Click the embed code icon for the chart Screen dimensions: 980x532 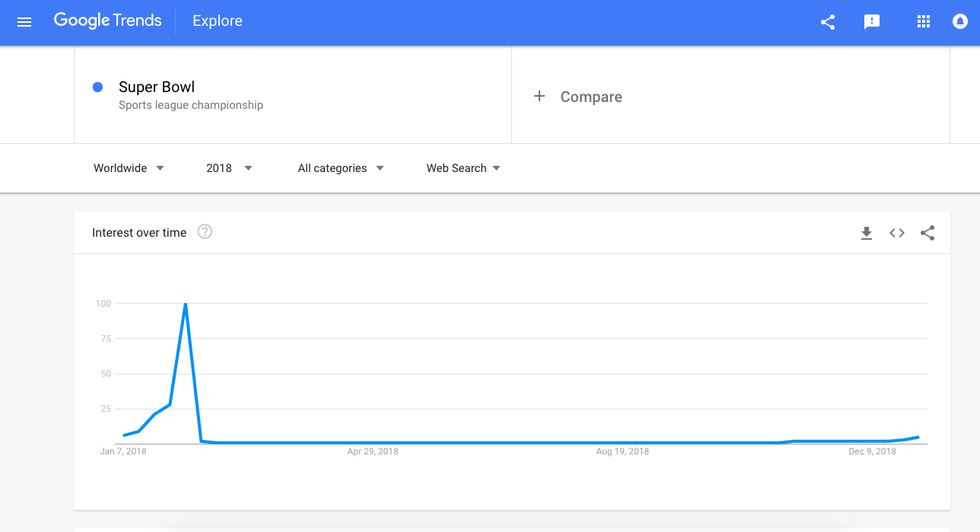pyautogui.click(x=896, y=233)
